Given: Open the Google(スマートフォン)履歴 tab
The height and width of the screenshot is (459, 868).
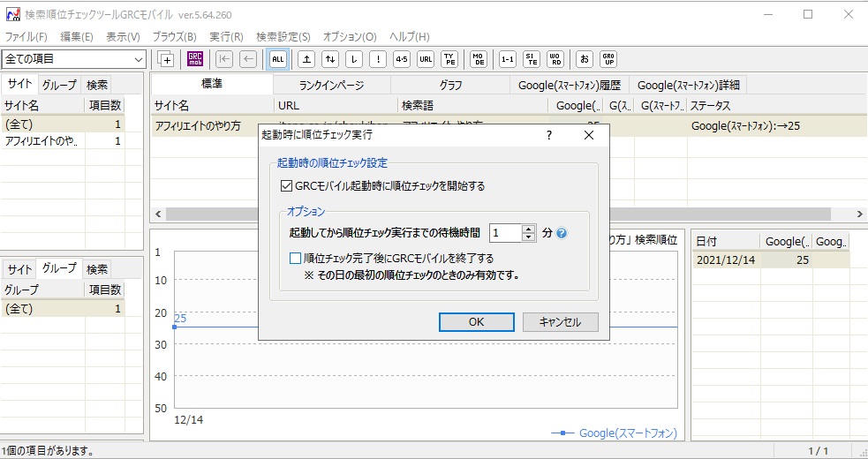Looking at the screenshot, I should point(570,86).
